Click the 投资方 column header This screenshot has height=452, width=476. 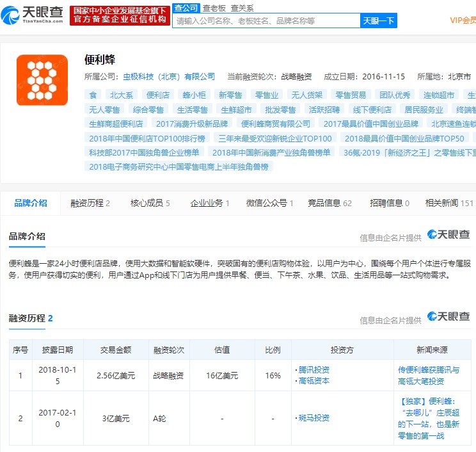click(342, 350)
